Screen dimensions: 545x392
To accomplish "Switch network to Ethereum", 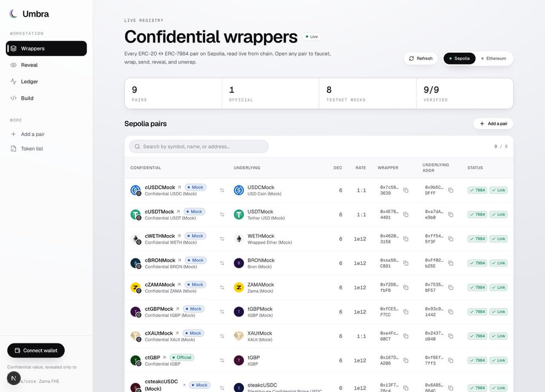I will [x=494, y=59].
